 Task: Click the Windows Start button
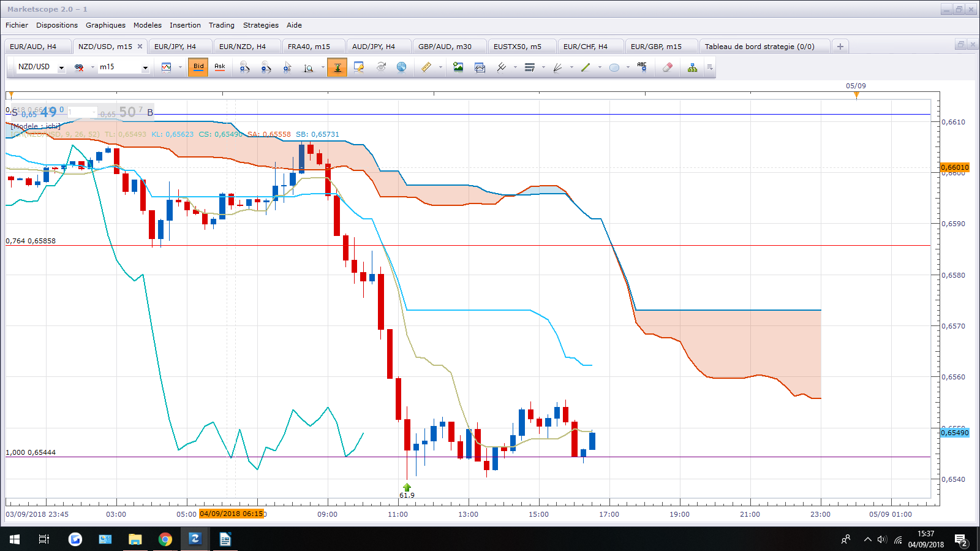coord(15,539)
